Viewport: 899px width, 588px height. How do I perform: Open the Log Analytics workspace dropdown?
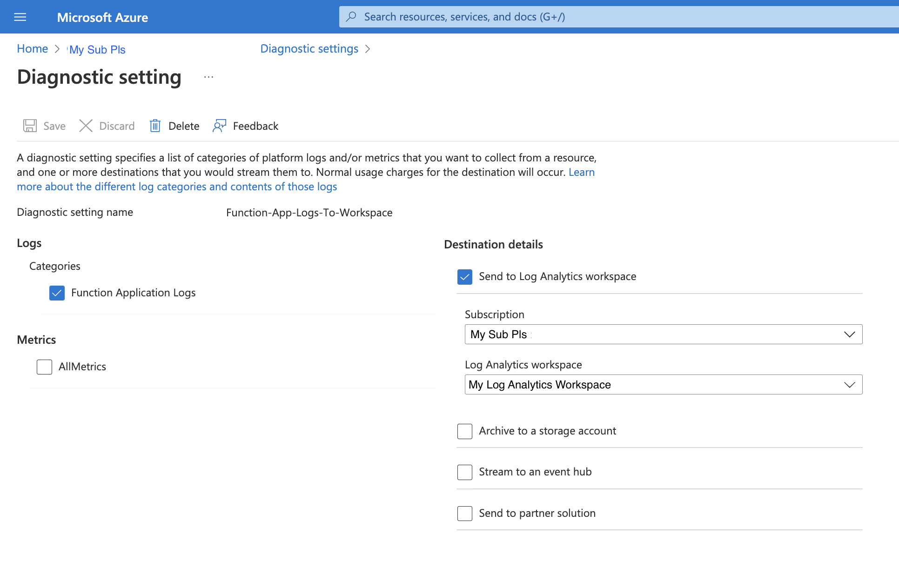tap(663, 384)
